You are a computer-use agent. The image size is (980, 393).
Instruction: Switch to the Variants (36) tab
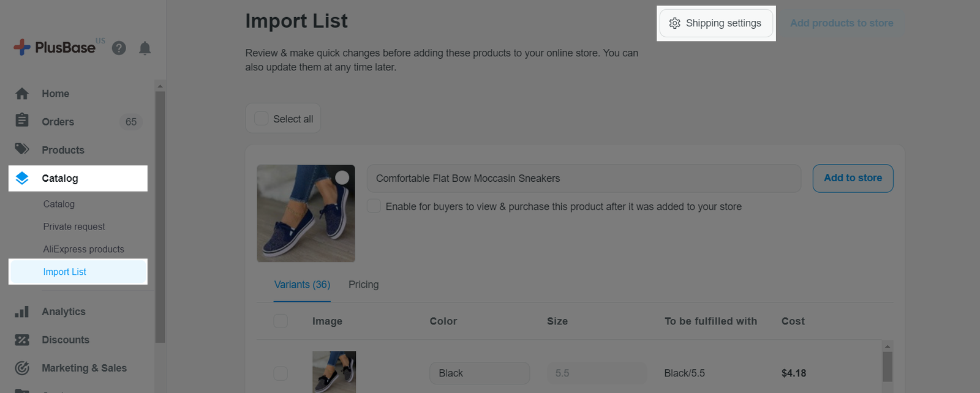coord(302,285)
